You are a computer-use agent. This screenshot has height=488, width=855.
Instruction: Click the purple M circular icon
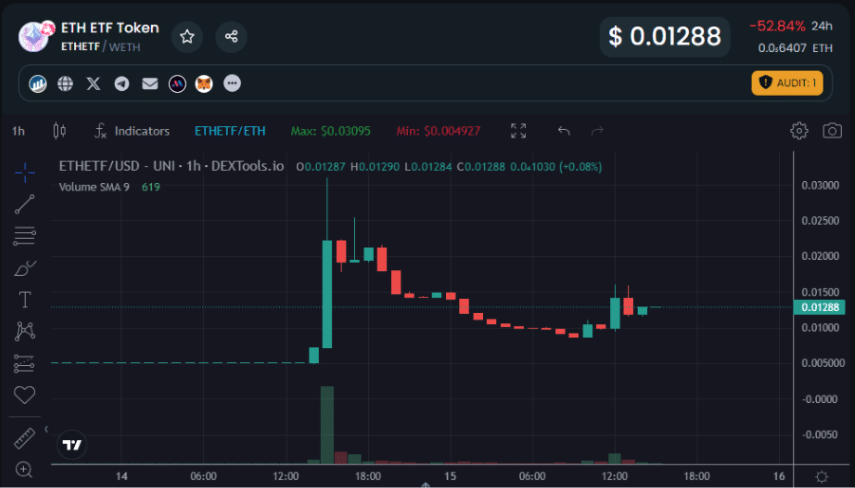click(177, 83)
